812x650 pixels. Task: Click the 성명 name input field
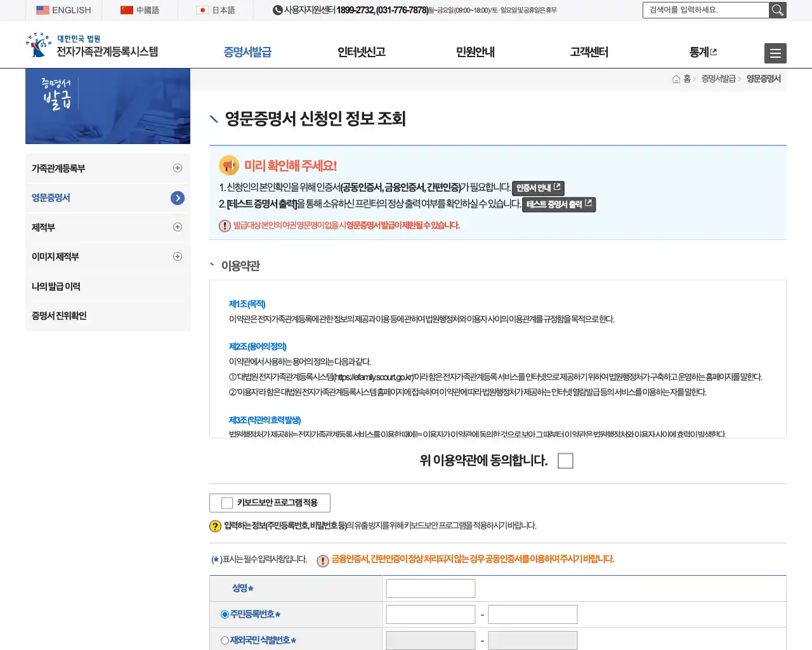pos(430,588)
